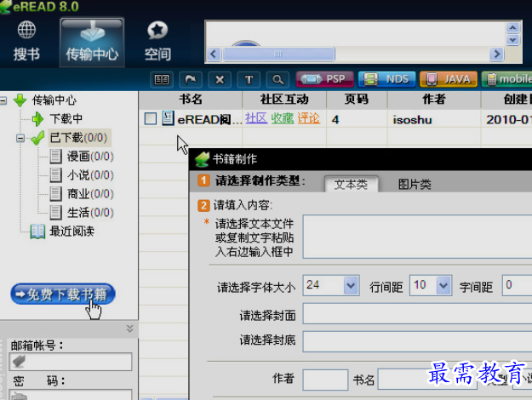Sort by 书名 column header
Viewport: 532px width, 400px height.
coord(191,100)
